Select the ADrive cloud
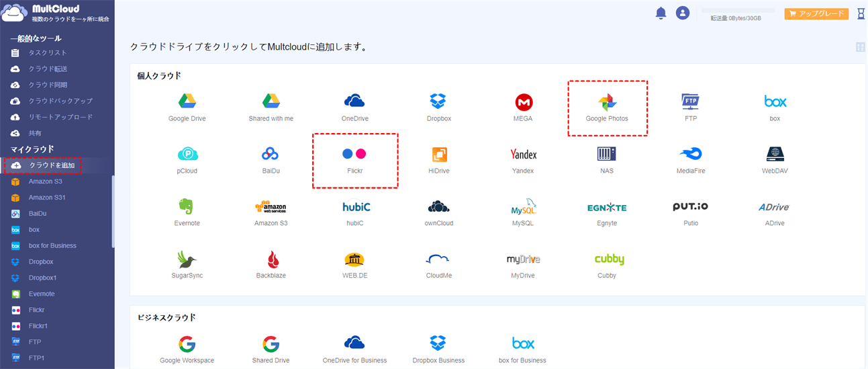The width and height of the screenshot is (868, 369). tap(775, 212)
